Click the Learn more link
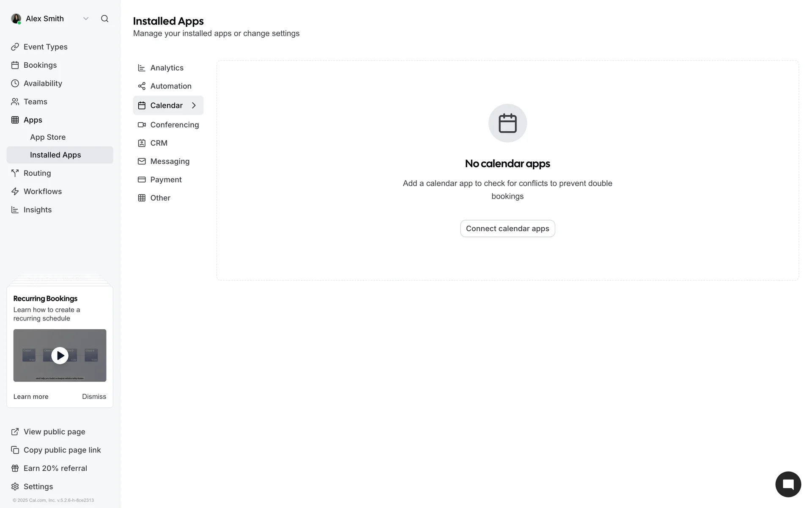 coord(31,397)
